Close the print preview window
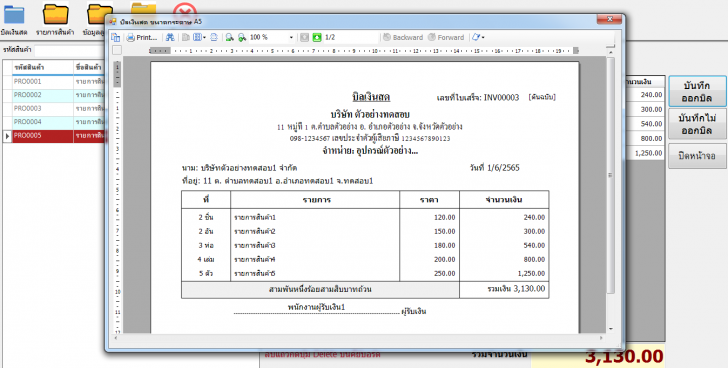The height and width of the screenshot is (368, 728). [x=610, y=19]
